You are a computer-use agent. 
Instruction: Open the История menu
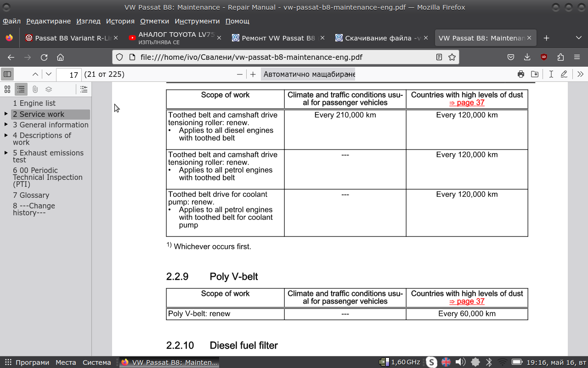pyautogui.click(x=120, y=21)
